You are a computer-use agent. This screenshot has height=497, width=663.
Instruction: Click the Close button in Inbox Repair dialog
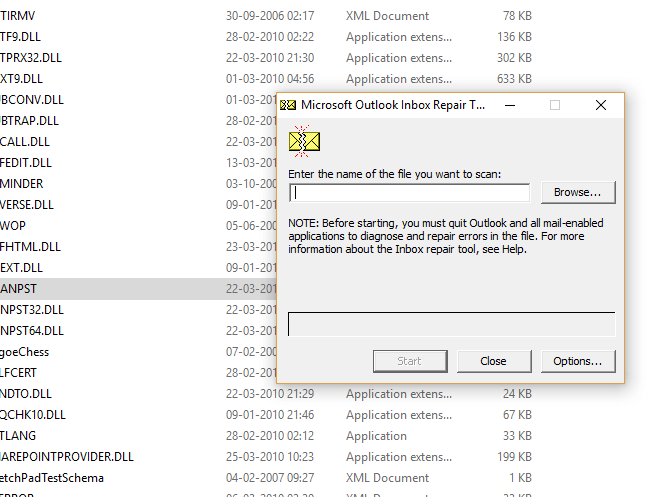click(x=494, y=361)
